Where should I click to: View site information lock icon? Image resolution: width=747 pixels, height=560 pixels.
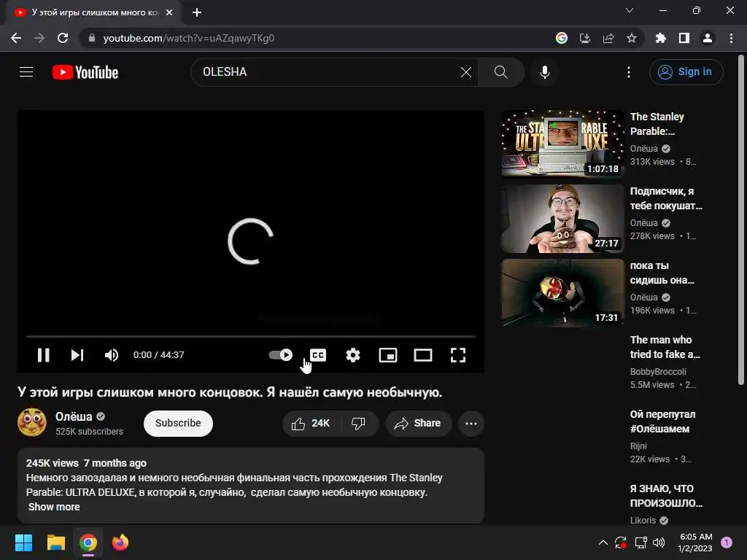92,38
